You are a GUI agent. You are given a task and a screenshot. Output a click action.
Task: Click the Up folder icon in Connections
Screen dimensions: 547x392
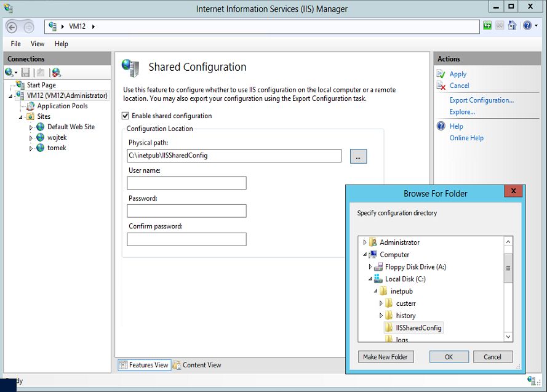click(x=41, y=72)
